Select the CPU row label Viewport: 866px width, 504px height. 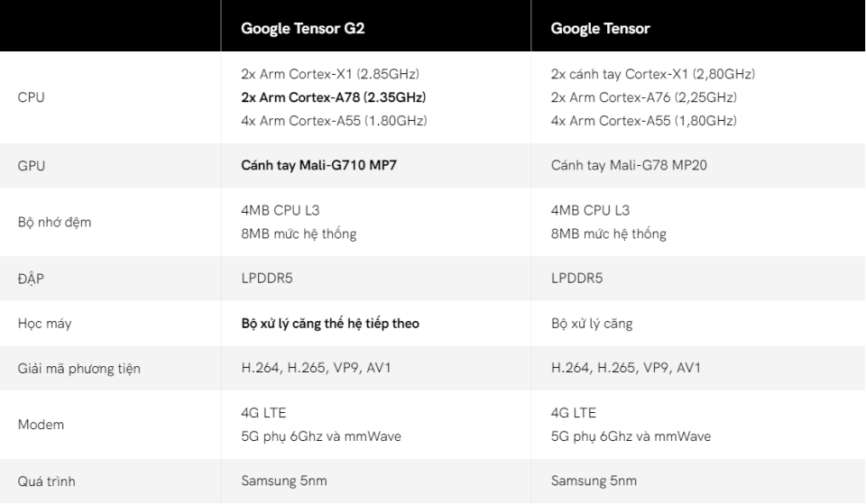coord(31,97)
